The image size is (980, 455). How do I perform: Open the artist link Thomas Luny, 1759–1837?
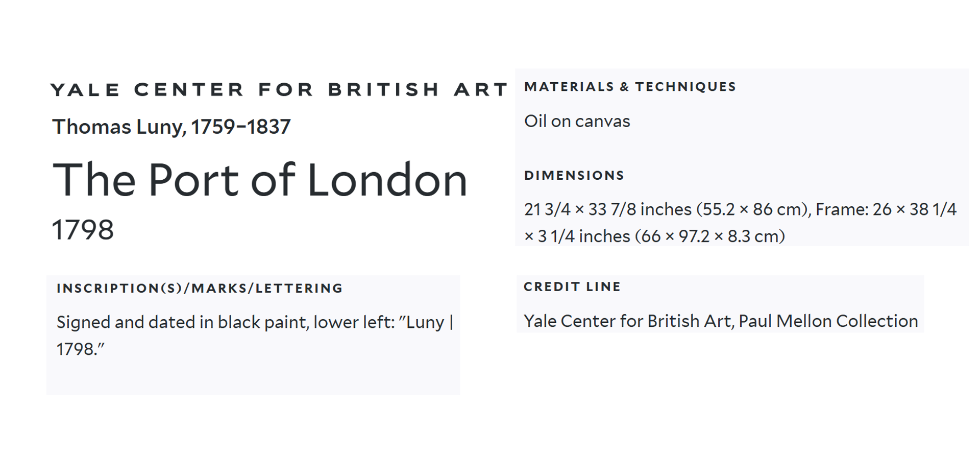(171, 127)
